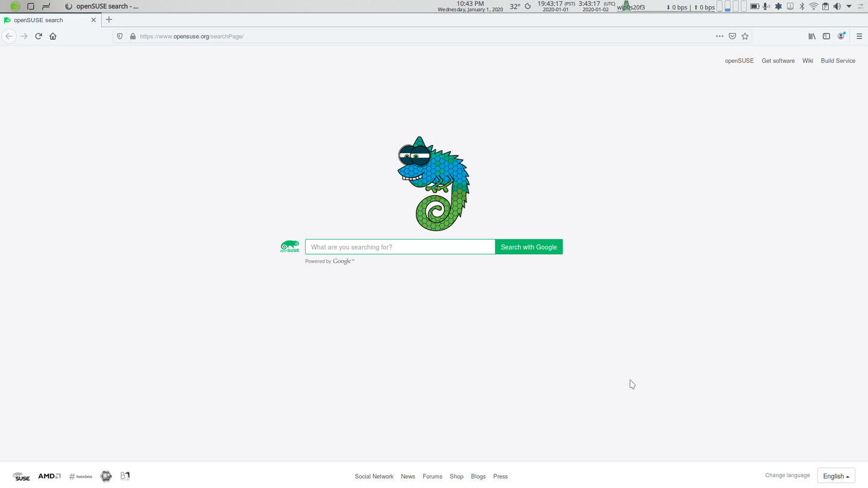Open clipboard manager tray icon
This screenshot has width=868, height=488.
(x=825, y=7)
